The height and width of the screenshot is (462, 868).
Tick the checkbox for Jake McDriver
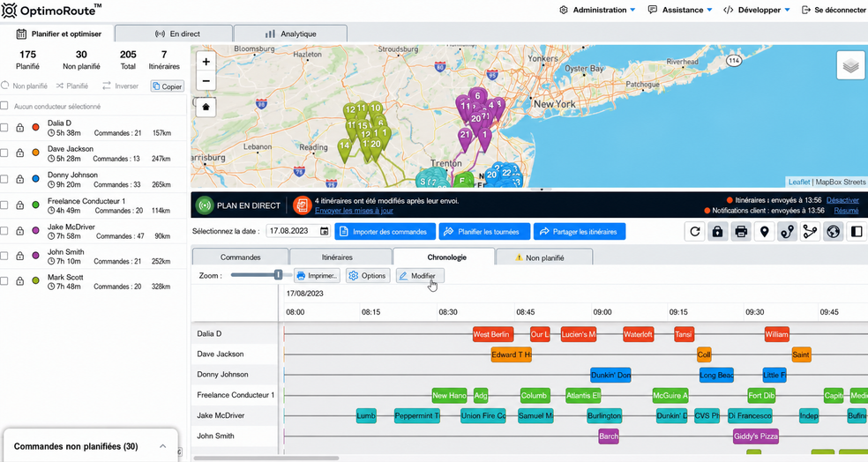pos(4,230)
